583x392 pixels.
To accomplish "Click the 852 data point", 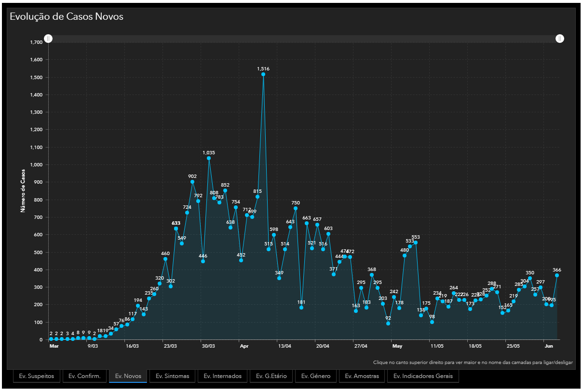I will pos(225,190).
